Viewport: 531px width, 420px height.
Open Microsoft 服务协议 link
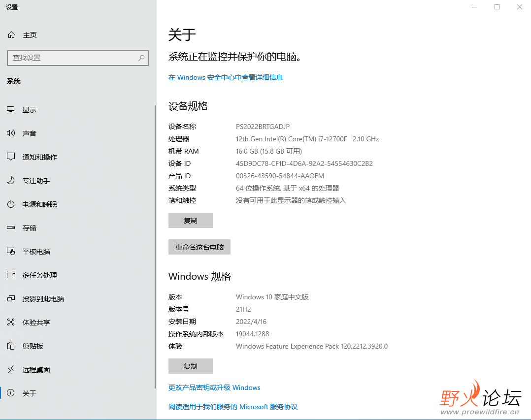pyautogui.click(x=233, y=407)
